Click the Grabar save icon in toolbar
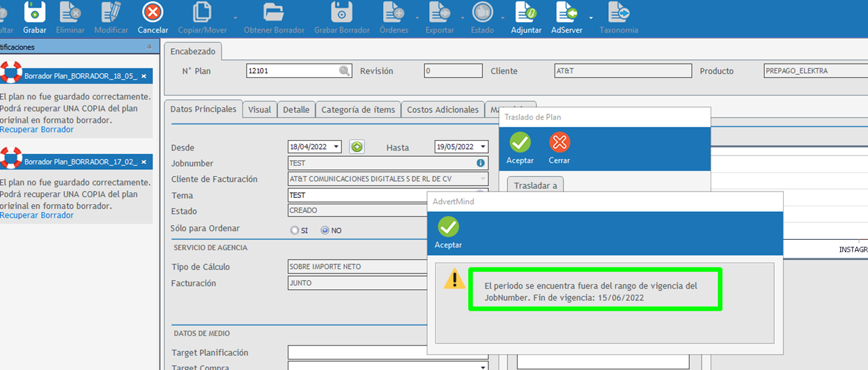The image size is (868, 370). pyautogui.click(x=34, y=13)
